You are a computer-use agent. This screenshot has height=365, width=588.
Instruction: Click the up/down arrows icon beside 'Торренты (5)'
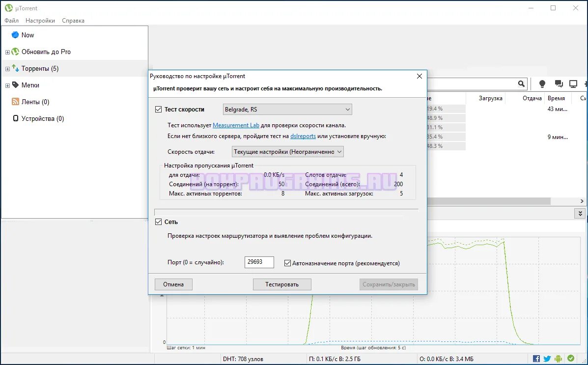point(15,68)
